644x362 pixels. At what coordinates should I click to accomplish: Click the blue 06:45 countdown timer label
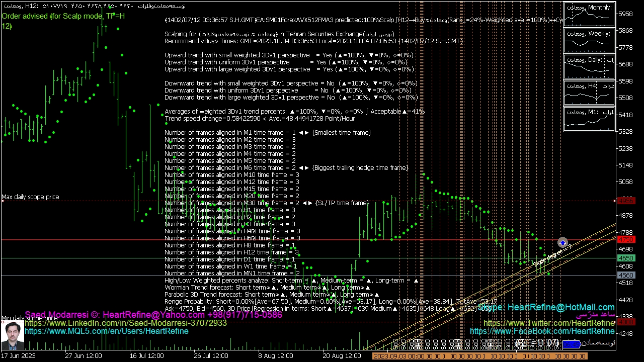571,344
